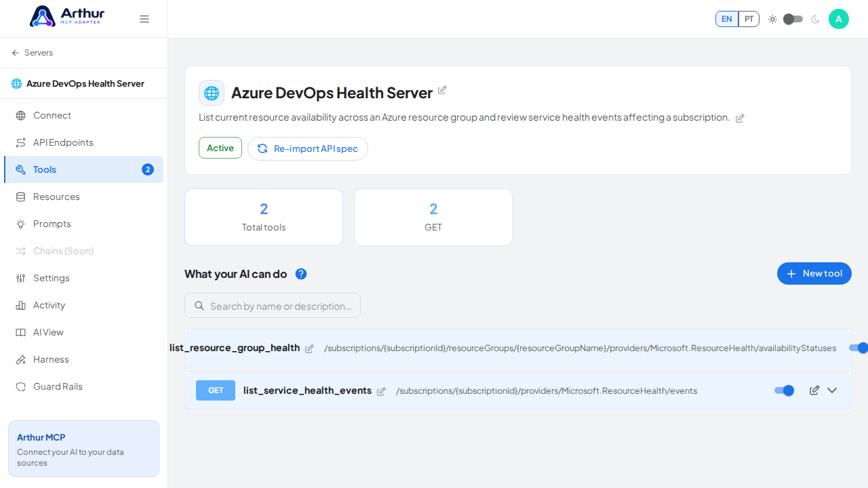The image size is (868, 488).
Task: Click the list_resource_group_health tool name
Action: coord(235,348)
